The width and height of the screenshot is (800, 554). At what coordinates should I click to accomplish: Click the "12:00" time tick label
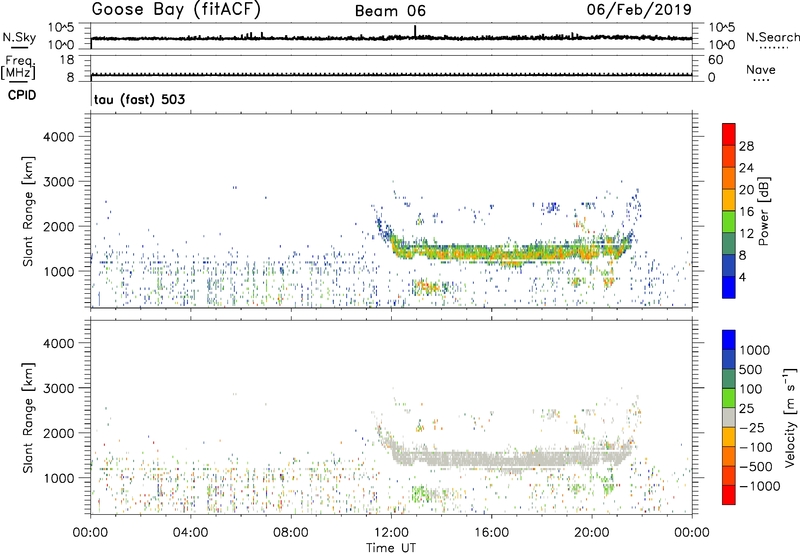[x=391, y=533]
